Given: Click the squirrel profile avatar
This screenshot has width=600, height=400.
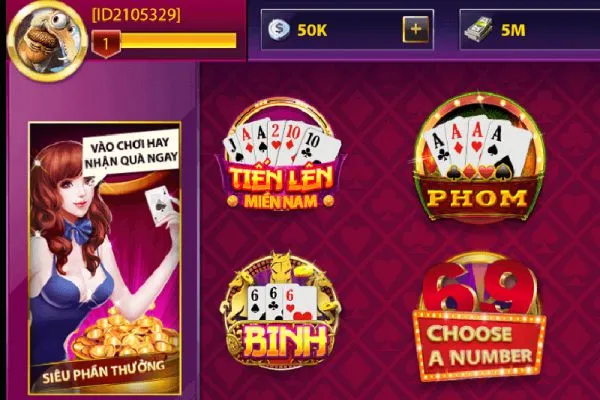Looking at the screenshot, I should tap(47, 41).
